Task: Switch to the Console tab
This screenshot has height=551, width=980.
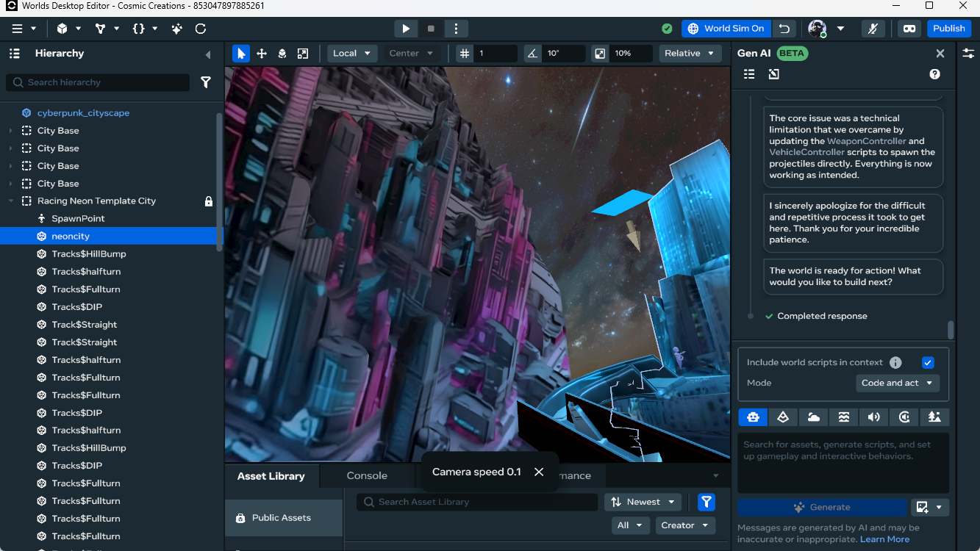Action: point(367,475)
